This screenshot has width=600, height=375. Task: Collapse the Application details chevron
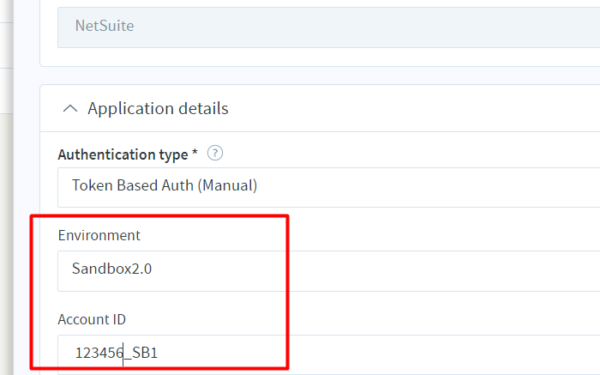click(70, 109)
